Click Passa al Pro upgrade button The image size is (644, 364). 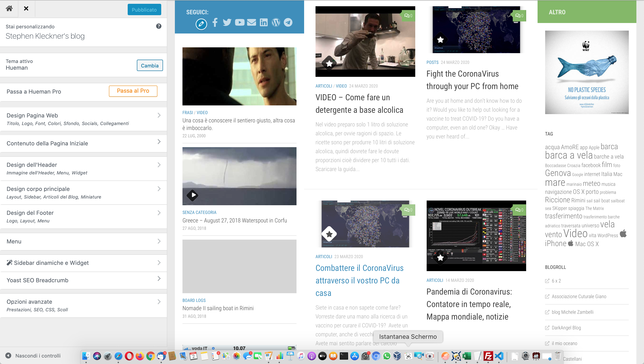click(x=133, y=91)
